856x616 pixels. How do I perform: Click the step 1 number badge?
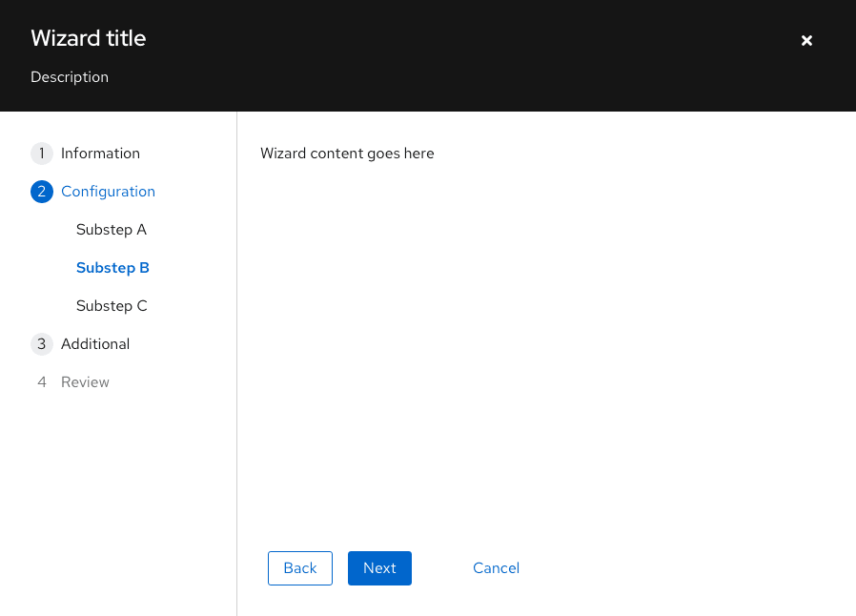(x=42, y=154)
